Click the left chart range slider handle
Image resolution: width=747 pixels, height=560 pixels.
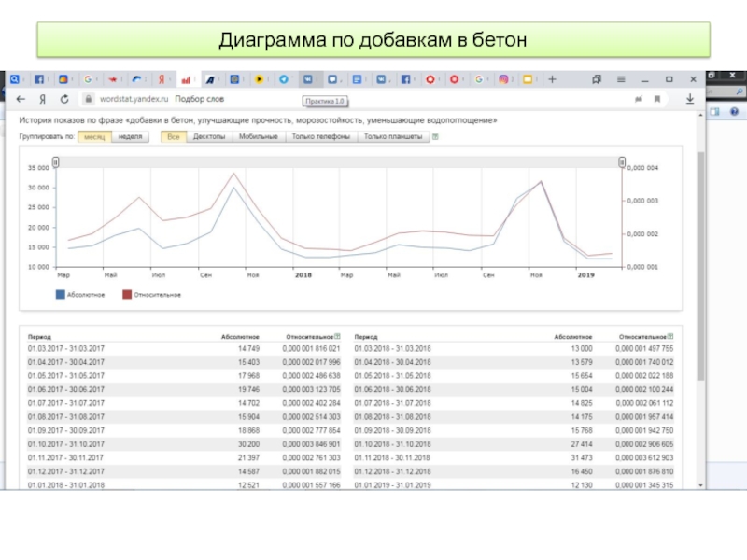[56, 162]
